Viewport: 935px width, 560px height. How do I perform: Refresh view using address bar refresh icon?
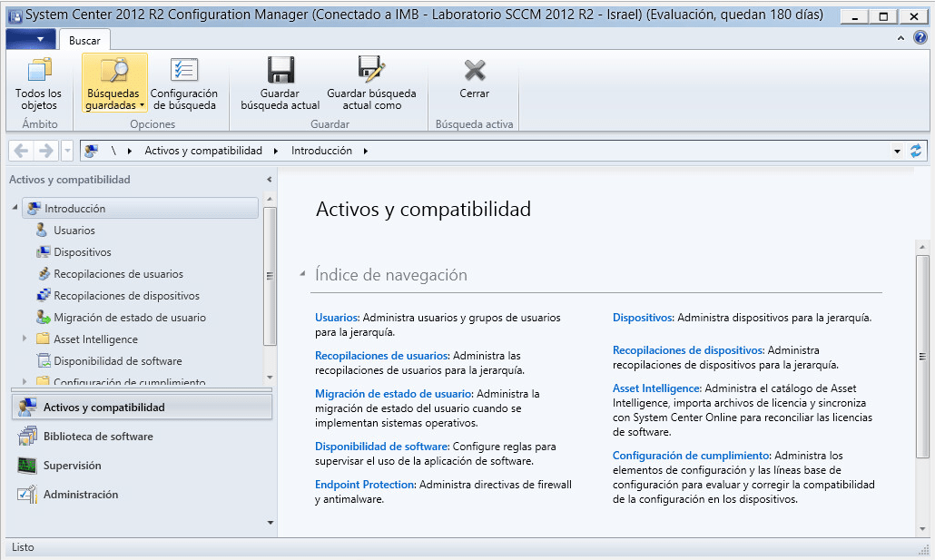pyautogui.click(x=915, y=151)
